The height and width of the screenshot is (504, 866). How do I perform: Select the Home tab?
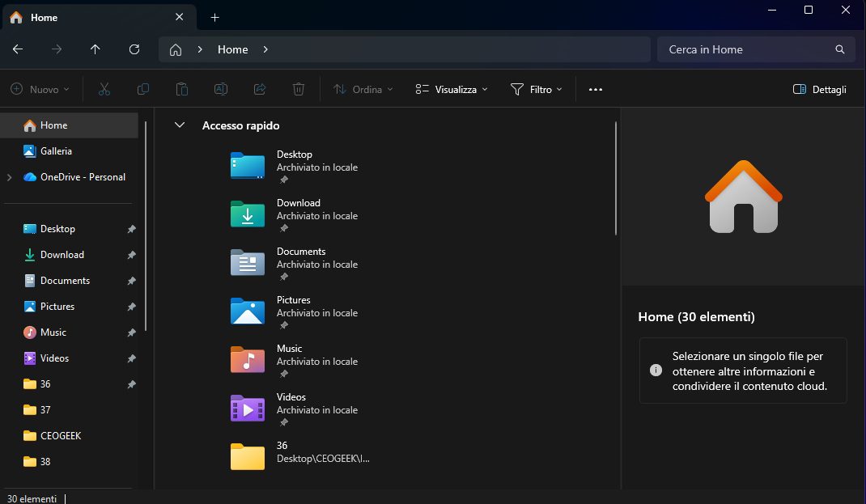click(x=100, y=18)
